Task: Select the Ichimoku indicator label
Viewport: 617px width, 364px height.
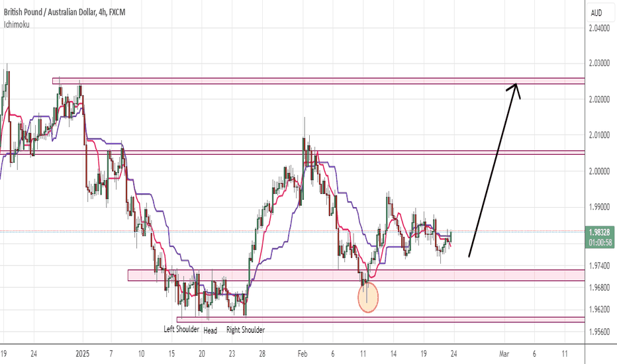Action: coord(17,24)
